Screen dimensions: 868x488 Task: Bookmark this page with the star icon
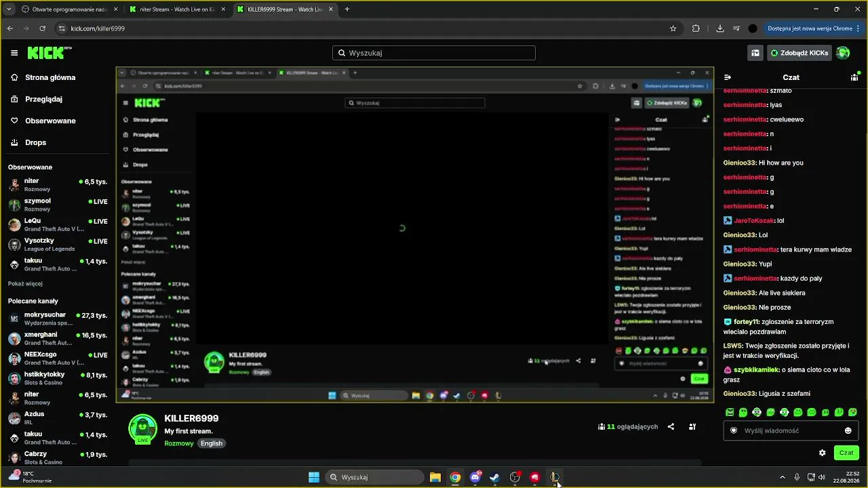click(x=673, y=28)
